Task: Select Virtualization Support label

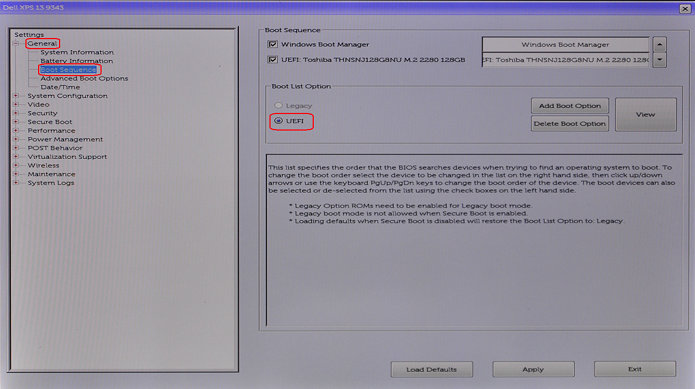Action: (x=67, y=157)
